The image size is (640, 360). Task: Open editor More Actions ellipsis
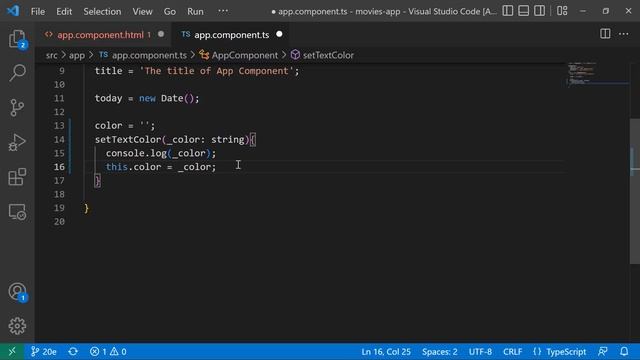624,34
